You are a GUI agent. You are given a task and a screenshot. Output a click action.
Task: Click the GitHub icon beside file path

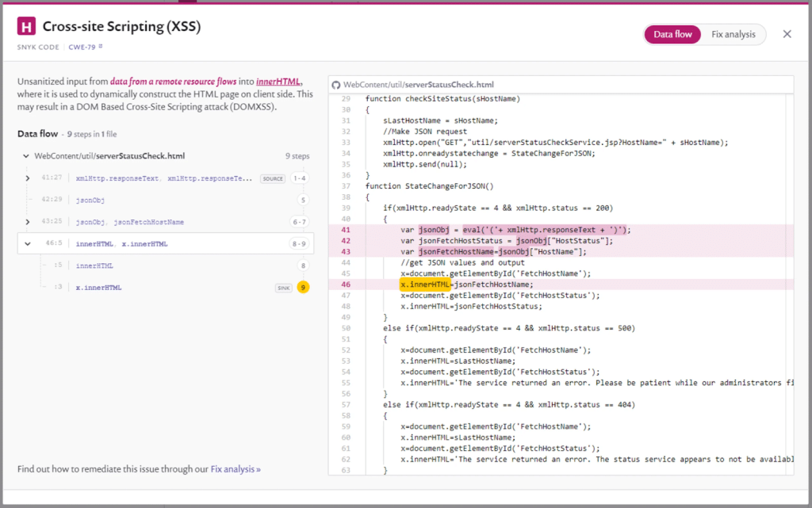pyautogui.click(x=335, y=84)
